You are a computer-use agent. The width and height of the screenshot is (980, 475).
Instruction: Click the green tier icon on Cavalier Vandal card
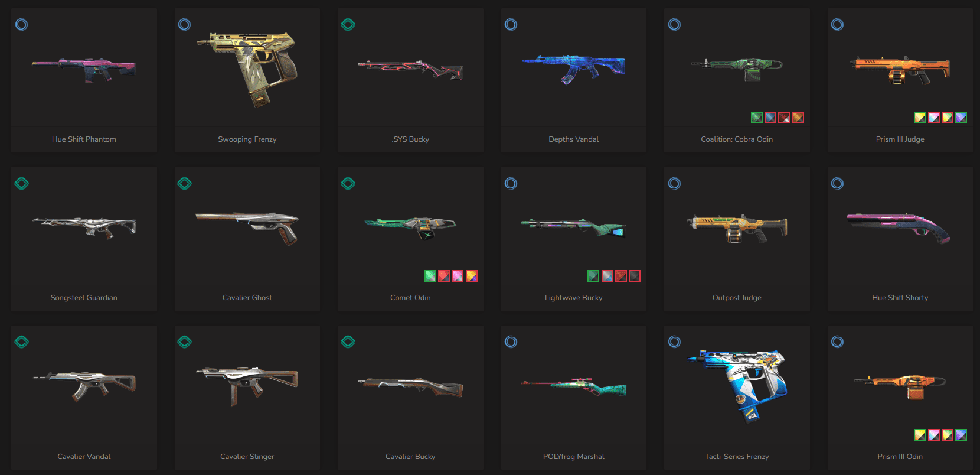click(21, 341)
